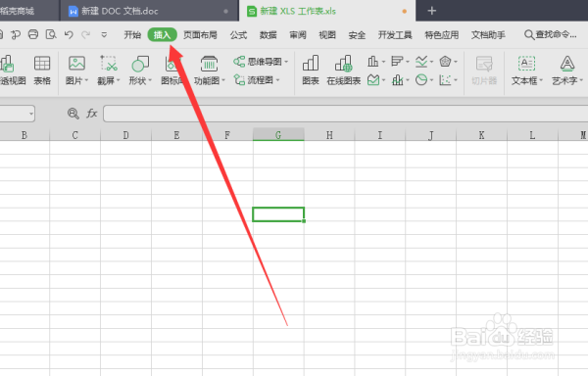
Task: Select column B header
Action: (x=24, y=135)
